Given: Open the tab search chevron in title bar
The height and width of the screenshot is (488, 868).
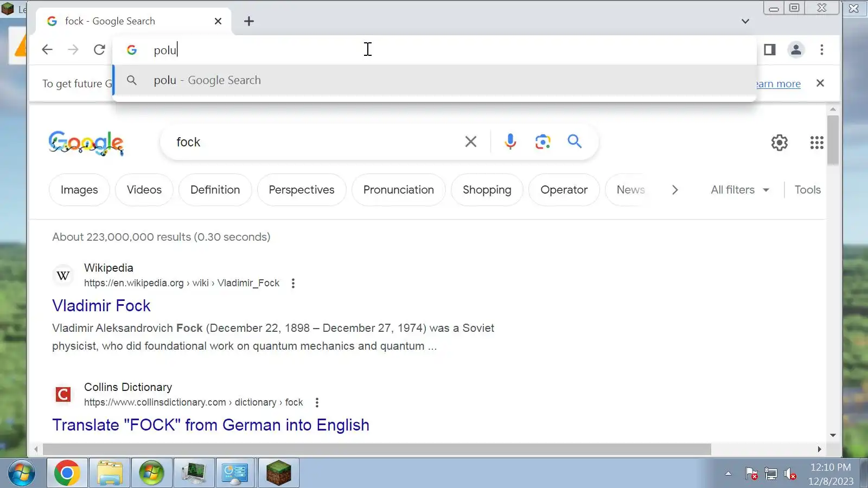Looking at the screenshot, I should point(745,21).
